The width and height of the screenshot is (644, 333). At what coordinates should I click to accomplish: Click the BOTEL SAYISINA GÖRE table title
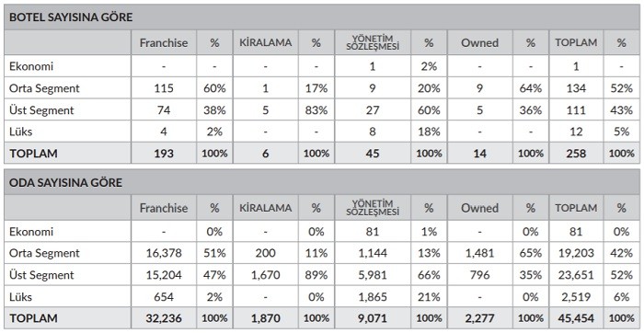pyautogui.click(x=71, y=17)
